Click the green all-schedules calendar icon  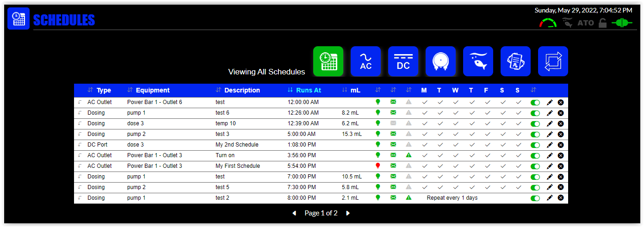pyautogui.click(x=328, y=61)
